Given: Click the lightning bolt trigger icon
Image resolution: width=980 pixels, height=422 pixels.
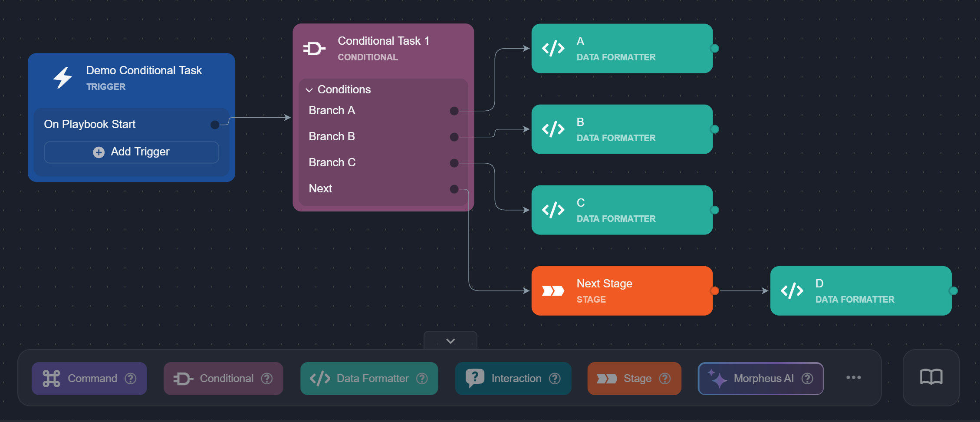Looking at the screenshot, I should click(62, 78).
